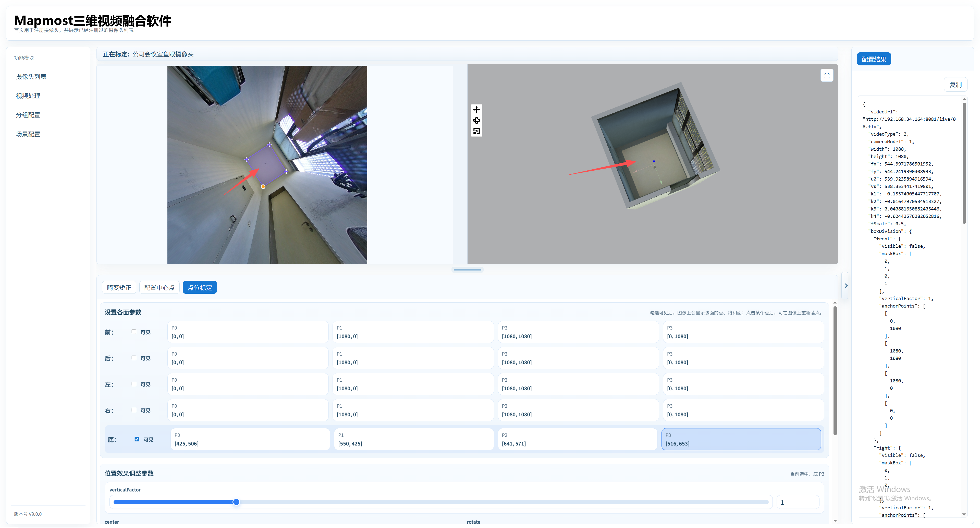
Task: Select the 点位标定 tab
Action: tap(200, 287)
